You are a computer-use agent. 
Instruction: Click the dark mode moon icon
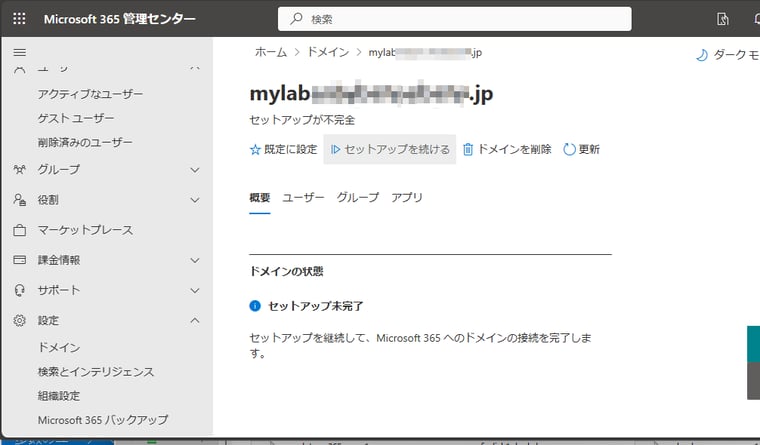701,55
